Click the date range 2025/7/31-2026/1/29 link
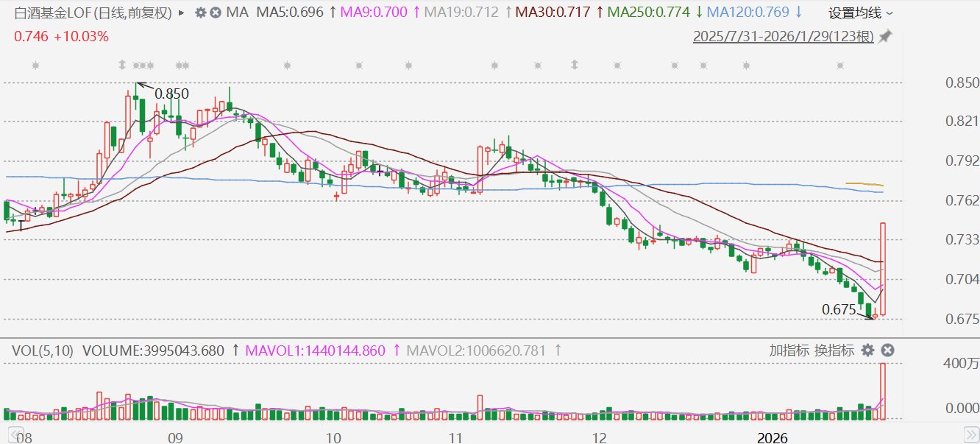The width and height of the screenshot is (980, 444). pyautogui.click(x=783, y=36)
